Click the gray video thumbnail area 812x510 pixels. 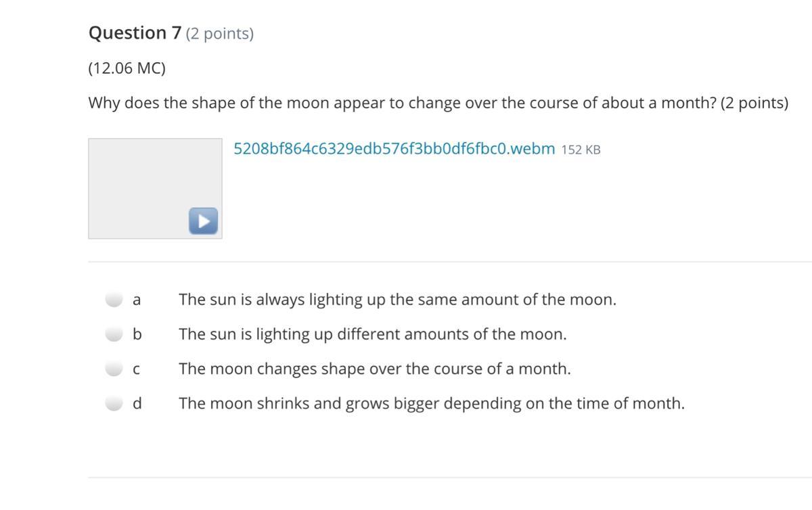[155, 189]
